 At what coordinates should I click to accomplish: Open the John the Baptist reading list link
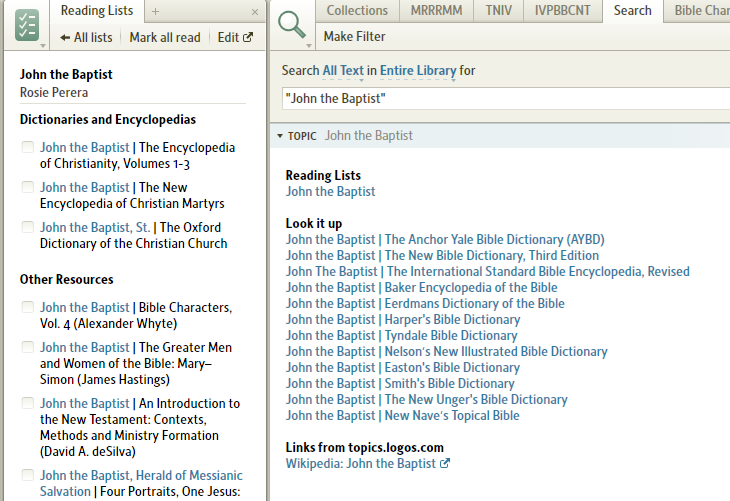[x=330, y=191]
